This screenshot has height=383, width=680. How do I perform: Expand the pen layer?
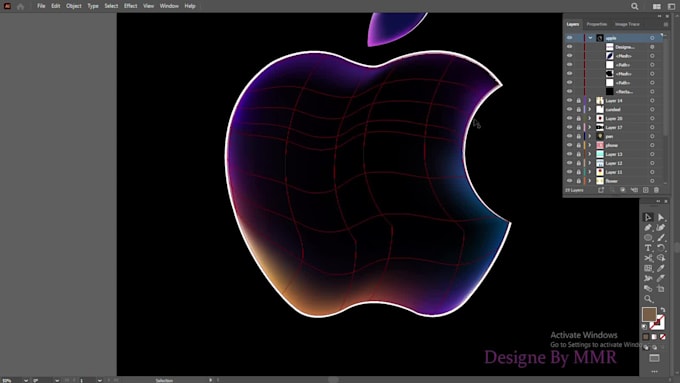590,136
